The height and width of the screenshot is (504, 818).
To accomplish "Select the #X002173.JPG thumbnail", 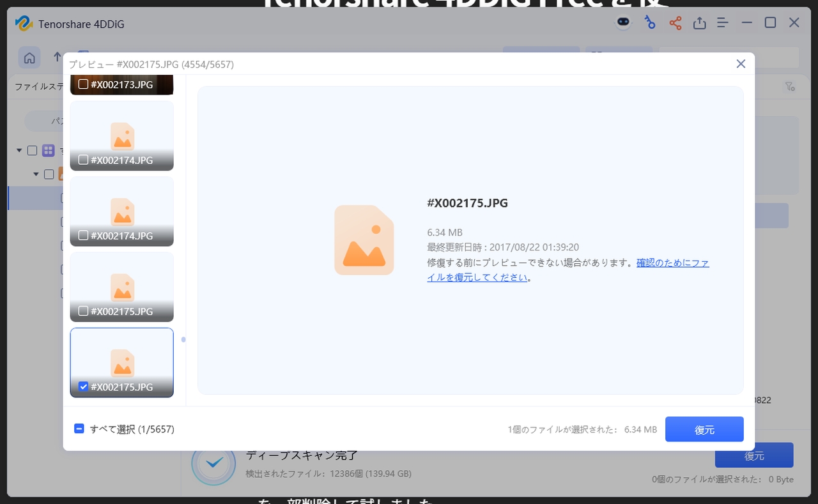I will pyautogui.click(x=121, y=85).
